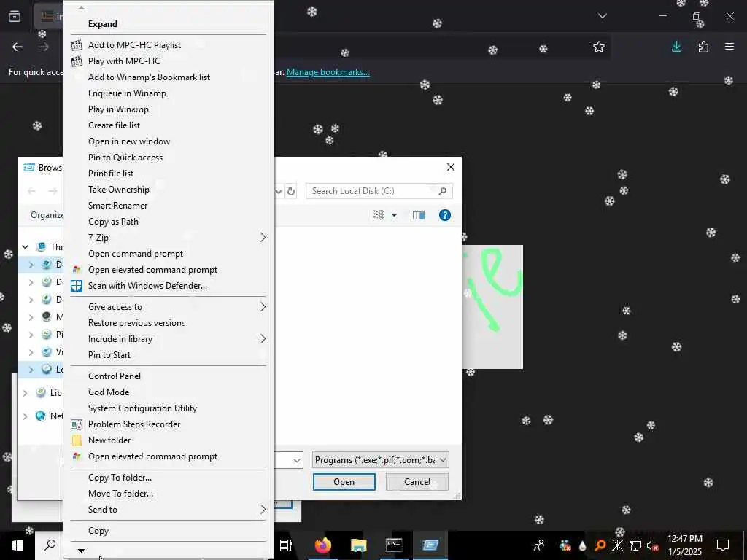Click the orange magnifier tray icon
The width and height of the screenshot is (747, 560).
click(x=600, y=545)
